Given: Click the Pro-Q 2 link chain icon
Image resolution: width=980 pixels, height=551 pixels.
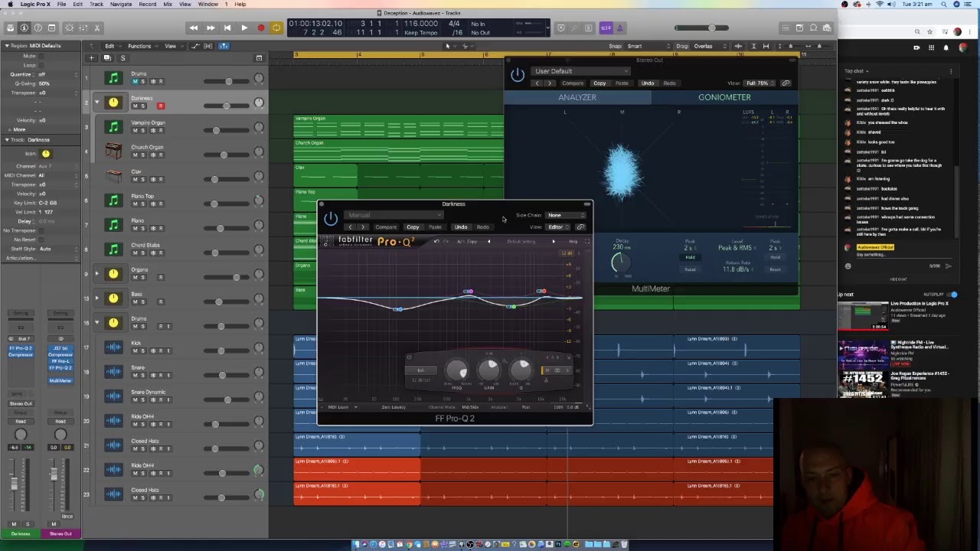Looking at the screenshot, I should (x=580, y=227).
